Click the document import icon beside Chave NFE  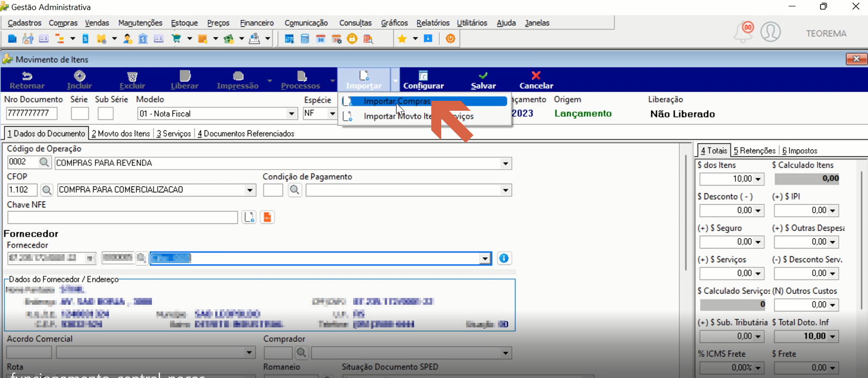coord(249,217)
